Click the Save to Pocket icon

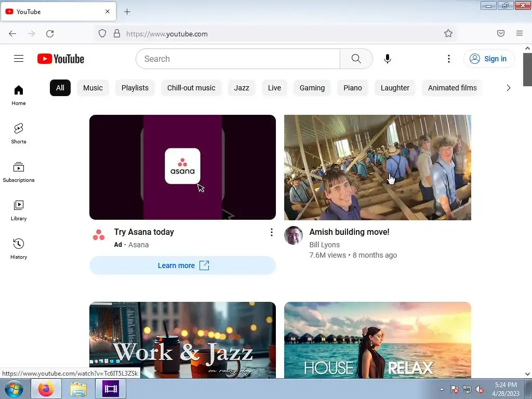click(501, 33)
